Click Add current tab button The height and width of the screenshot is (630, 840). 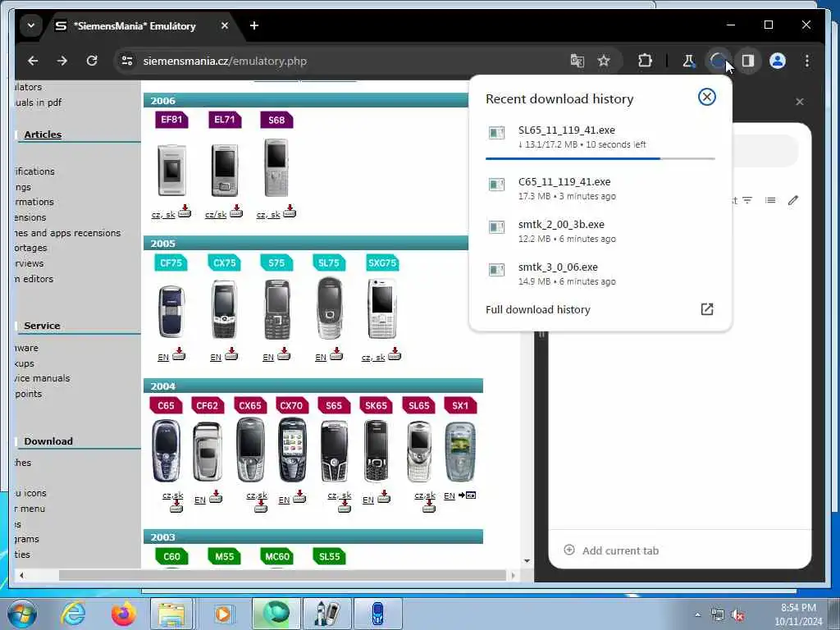tap(612, 550)
